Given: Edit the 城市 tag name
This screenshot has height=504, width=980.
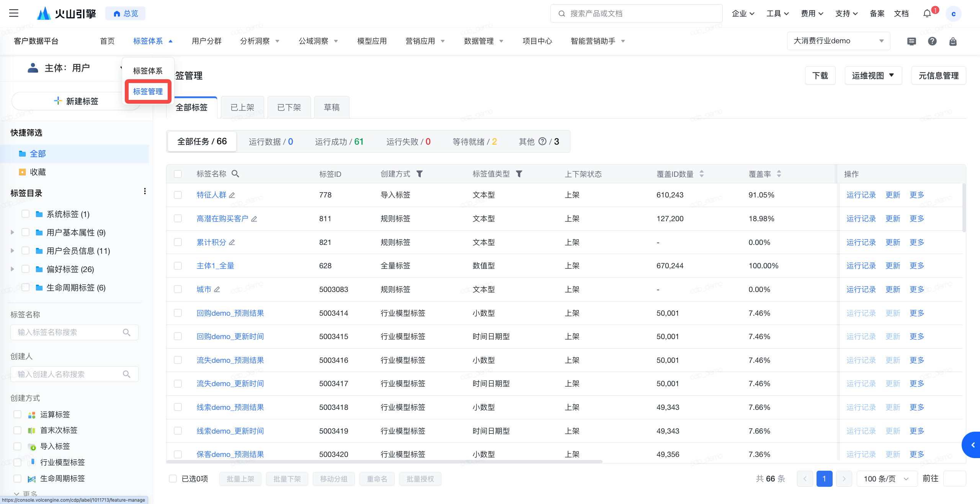Looking at the screenshot, I should pyautogui.click(x=217, y=290).
